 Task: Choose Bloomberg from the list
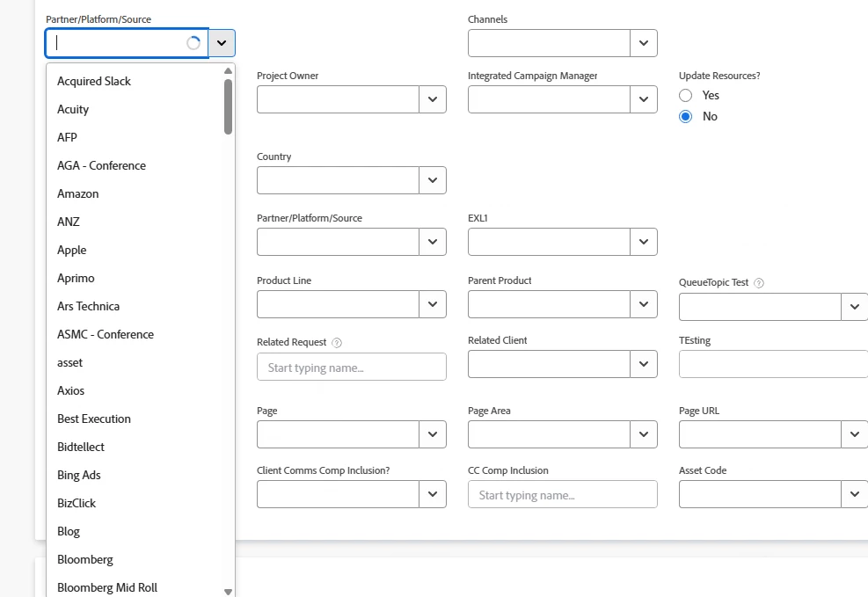pyautogui.click(x=135, y=560)
